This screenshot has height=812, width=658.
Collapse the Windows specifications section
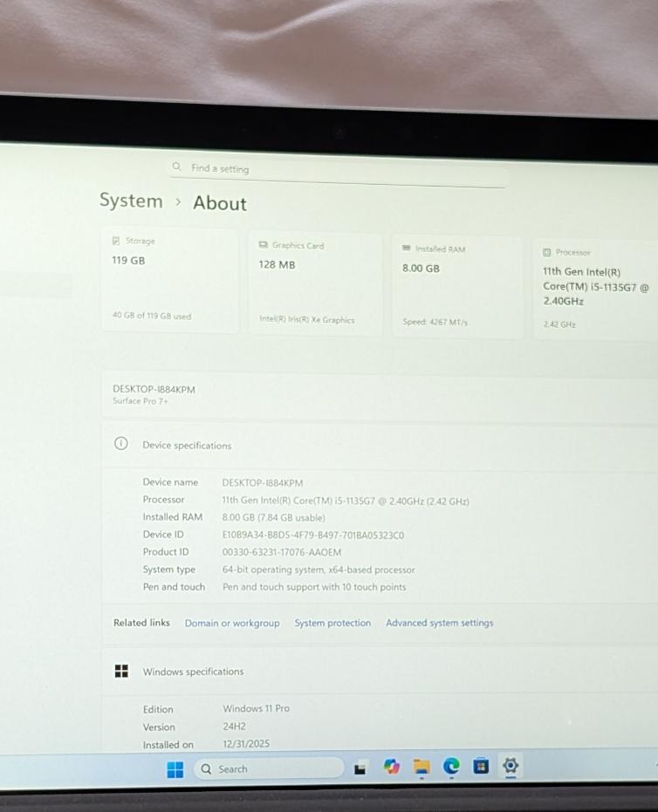(380, 672)
